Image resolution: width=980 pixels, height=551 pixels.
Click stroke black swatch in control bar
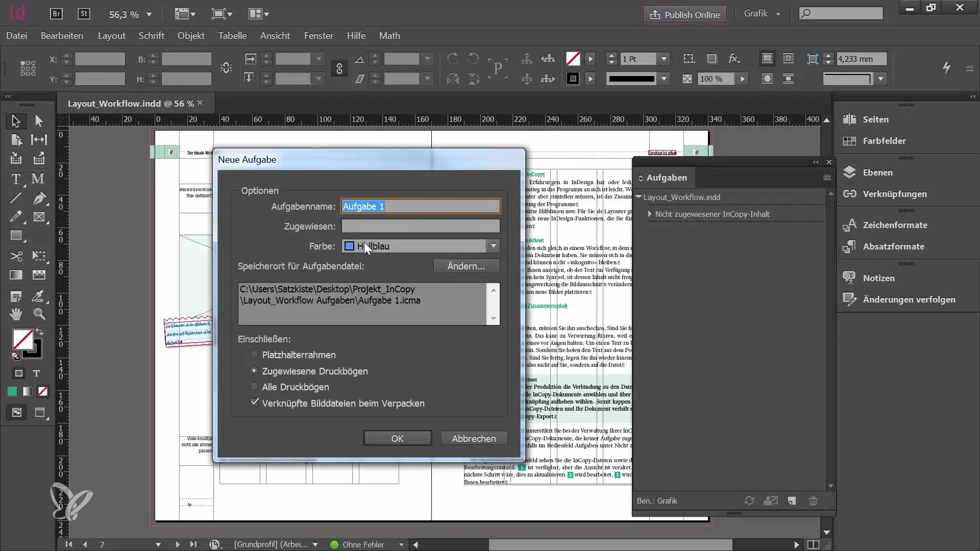point(573,79)
